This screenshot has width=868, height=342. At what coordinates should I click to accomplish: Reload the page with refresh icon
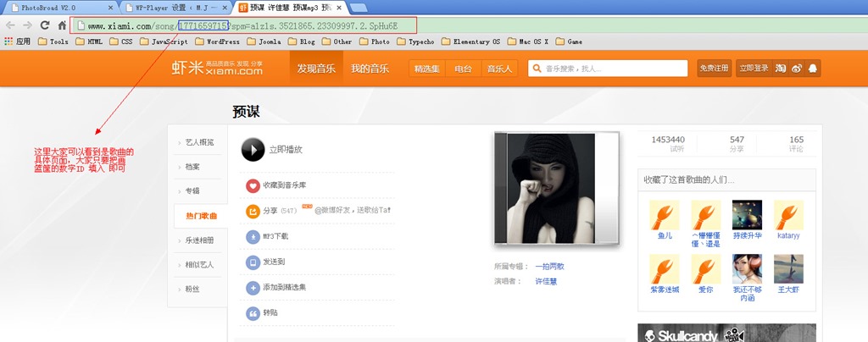click(x=45, y=25)
